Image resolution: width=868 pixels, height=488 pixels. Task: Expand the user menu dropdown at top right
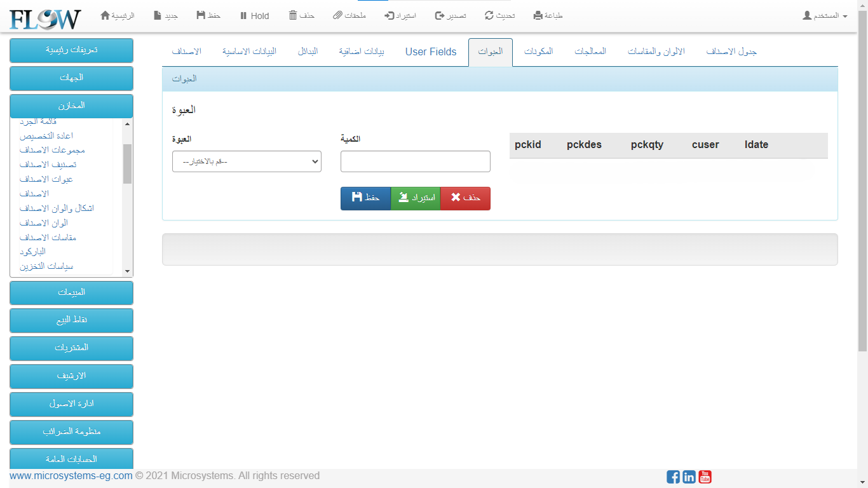click(x=825, y=15)
